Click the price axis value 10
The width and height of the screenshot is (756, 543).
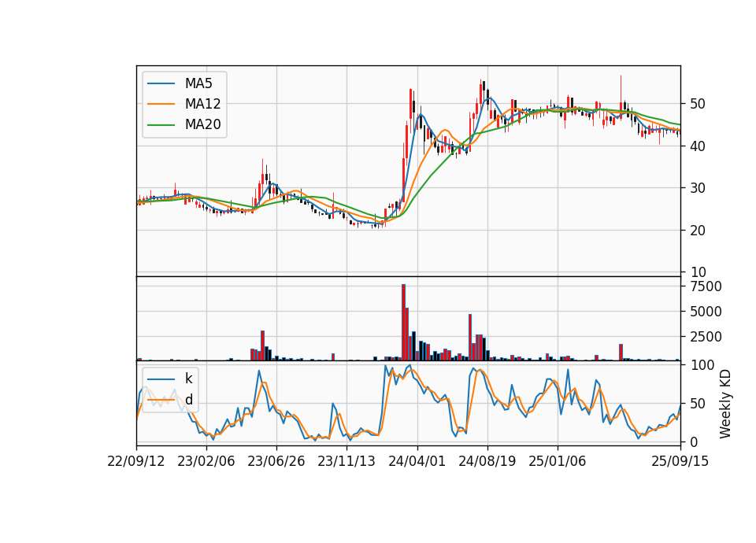[x=698, y=272]
